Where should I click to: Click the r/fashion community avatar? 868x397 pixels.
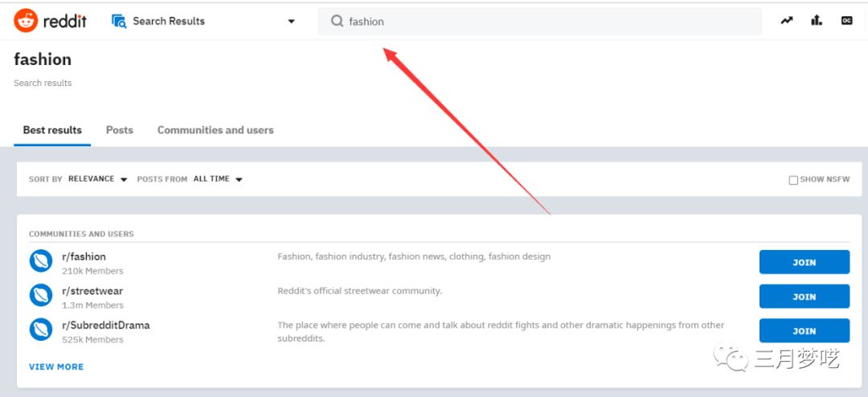tap(41, 261)
